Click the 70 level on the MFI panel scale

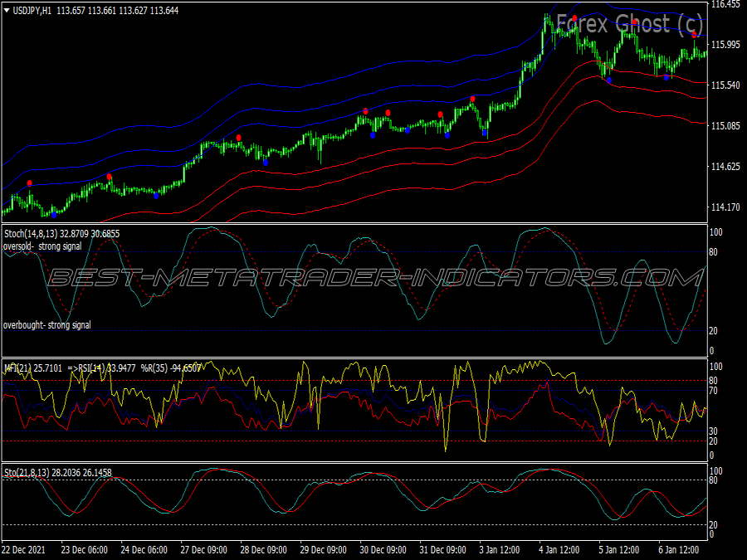[713, 391]
